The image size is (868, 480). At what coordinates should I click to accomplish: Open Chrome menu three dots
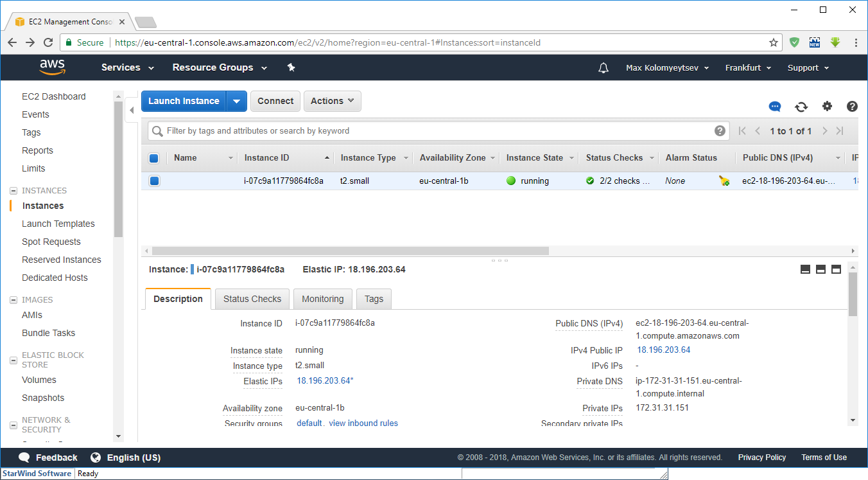856,42
